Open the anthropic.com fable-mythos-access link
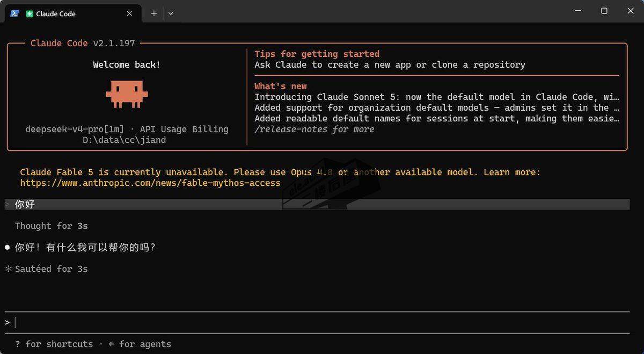Image resolution: width=644 pixels, height=354 pixels. [x=150, y=183]
